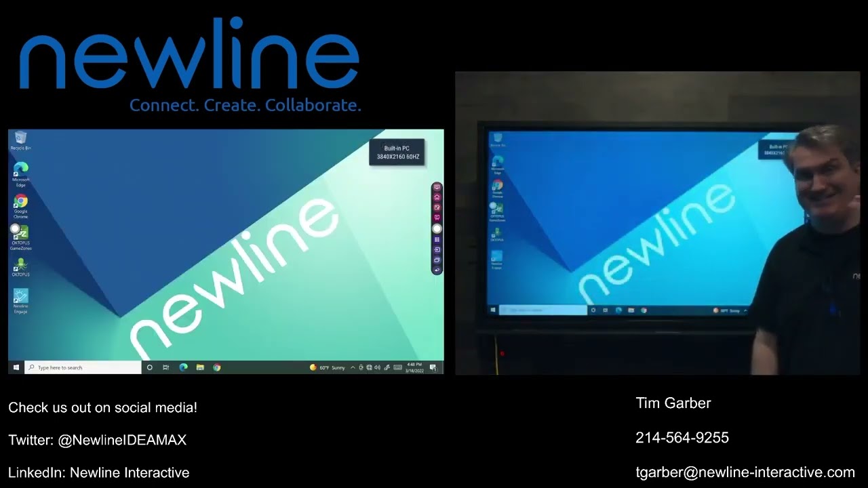The height and width of the screenshot is (488, 868).
Task: Open the Recycle Bin desktop icon
Action: point(20,140)
